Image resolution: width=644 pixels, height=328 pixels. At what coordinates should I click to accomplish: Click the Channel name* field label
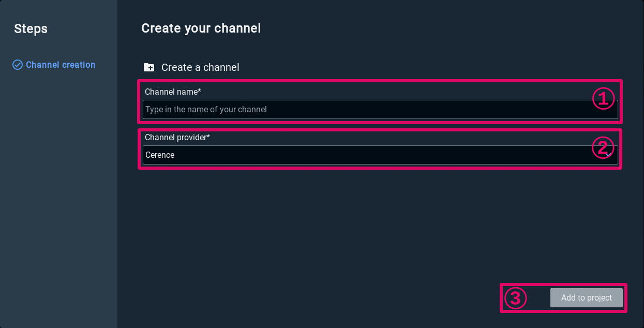click(172, 92)
